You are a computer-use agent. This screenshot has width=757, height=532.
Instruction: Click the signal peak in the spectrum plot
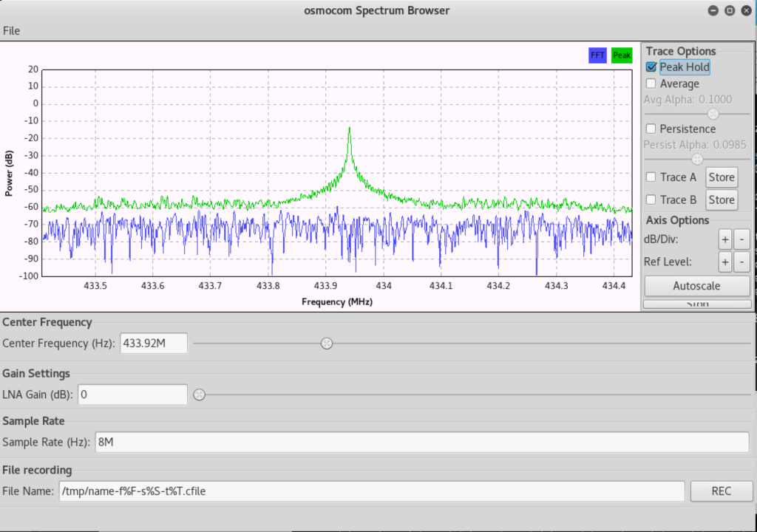click(x=349, y=129)
